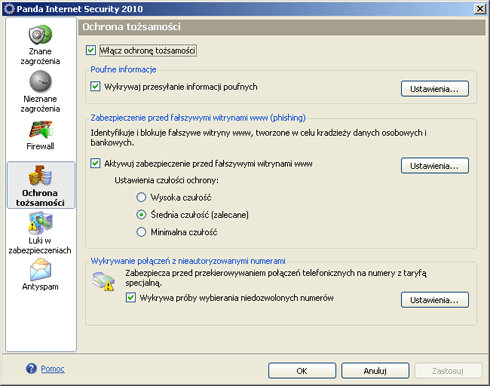This screenshot has height=386, width=490.
Task: Confirm the dialog with OK button
Action: 302,371
